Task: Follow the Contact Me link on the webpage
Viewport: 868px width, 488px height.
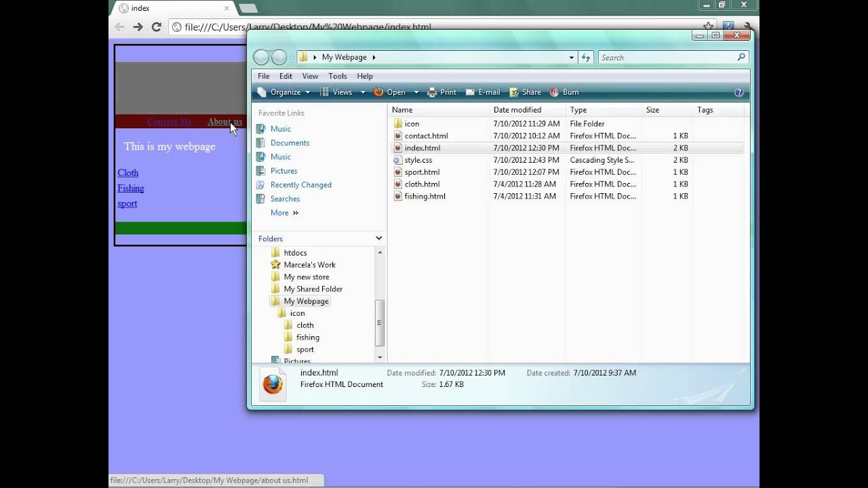Action: point(170,122)
